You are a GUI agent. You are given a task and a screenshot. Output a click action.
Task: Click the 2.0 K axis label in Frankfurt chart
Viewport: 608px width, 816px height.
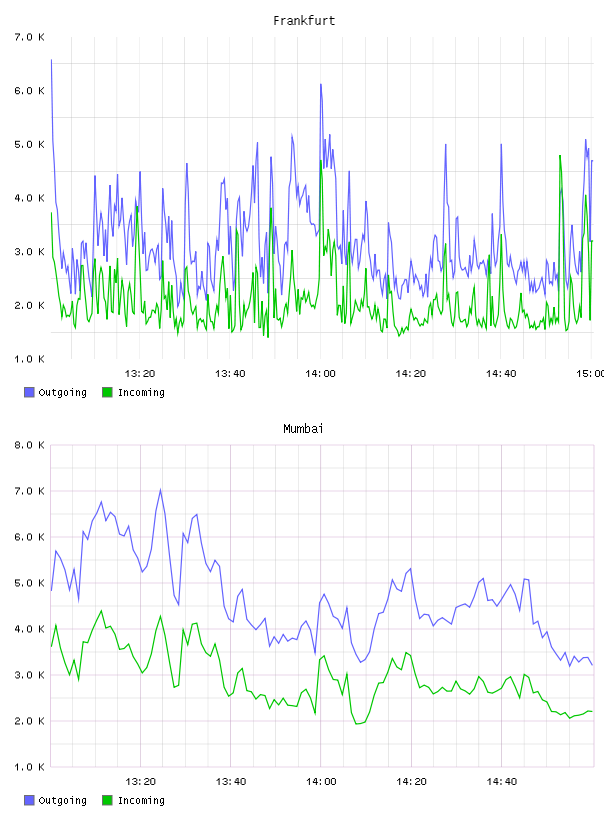point(30,305)
